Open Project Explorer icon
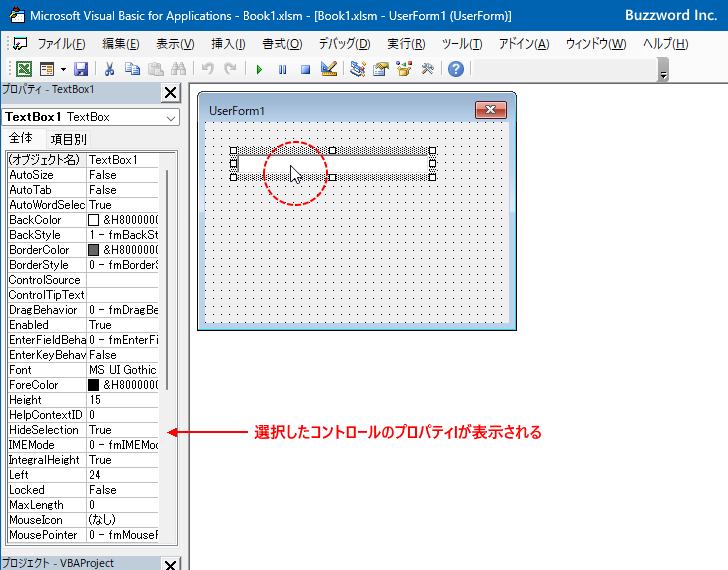The image size is (728, 570). click(358, 69)
